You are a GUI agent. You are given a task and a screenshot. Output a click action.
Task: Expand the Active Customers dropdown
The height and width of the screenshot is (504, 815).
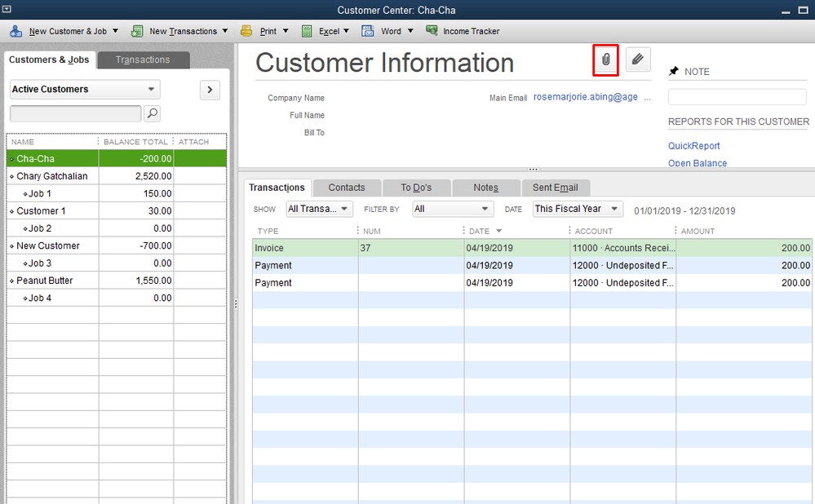[x=85, y=89]
